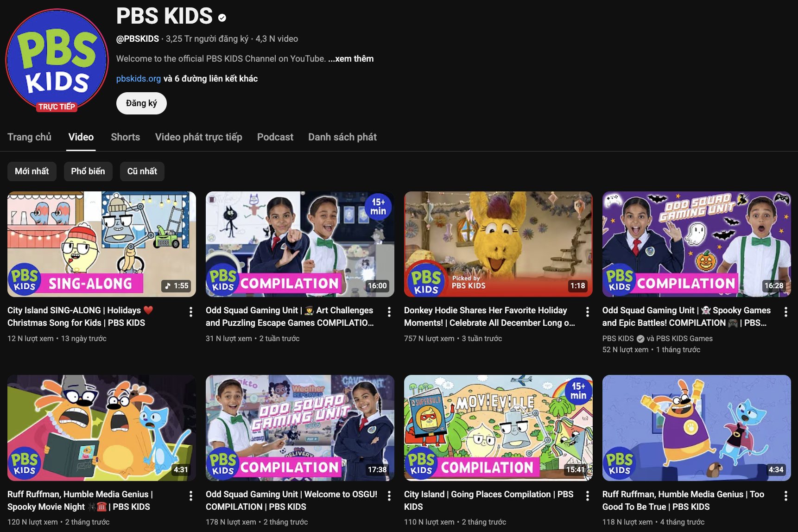The image size is (798, 532).
Task: Open the Podcast tab
Action: click(275, 137)
